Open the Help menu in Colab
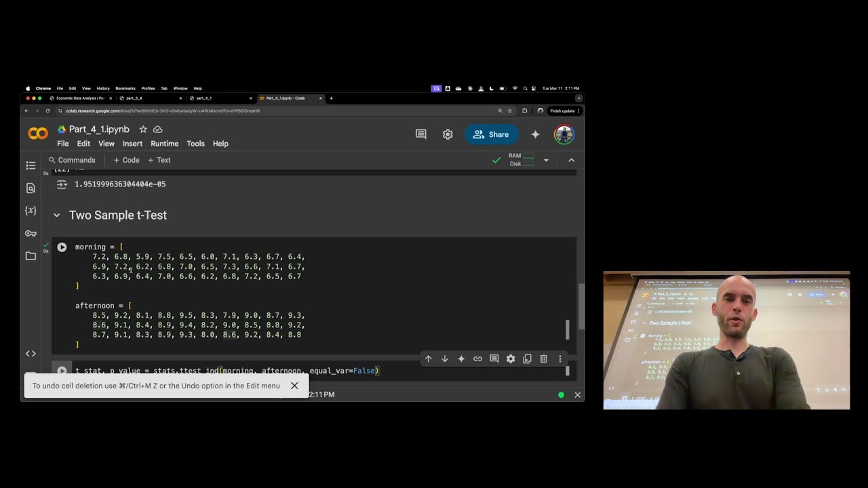Viewport: 868px width, 488px height. [220, 144]
